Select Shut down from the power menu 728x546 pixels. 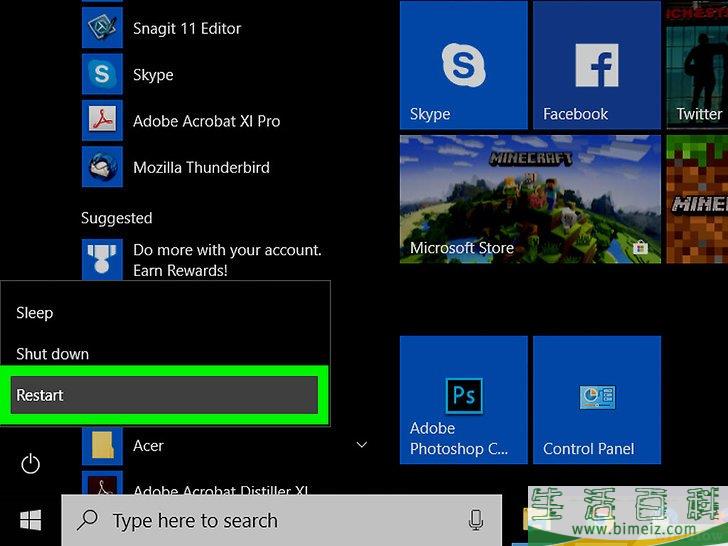coord(165,354)
